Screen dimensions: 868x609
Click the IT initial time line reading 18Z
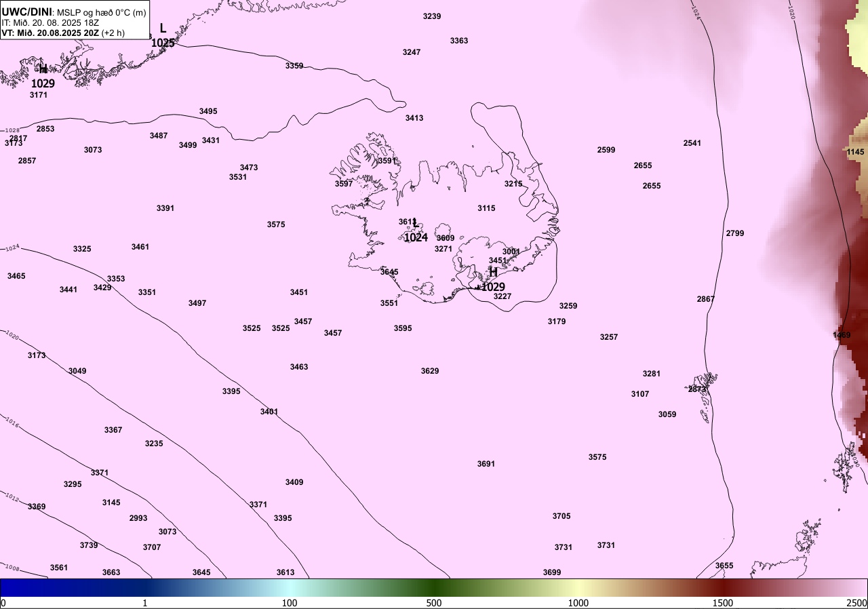(50, 22)
